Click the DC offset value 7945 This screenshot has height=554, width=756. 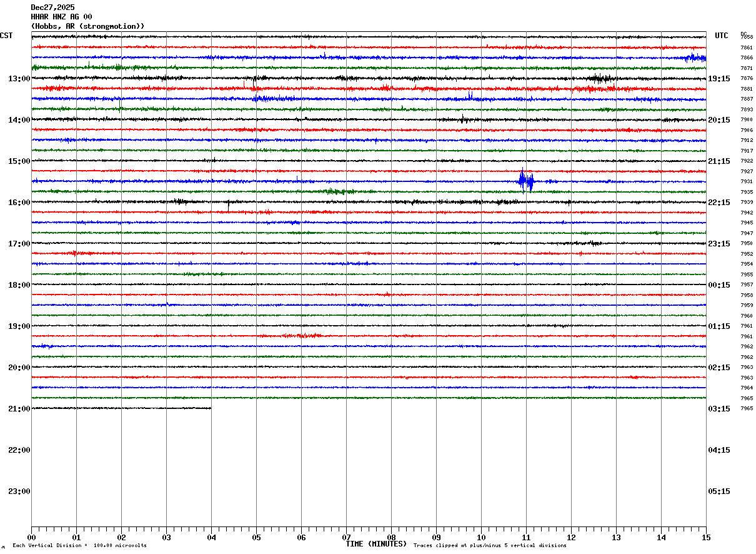coord(747,223)
